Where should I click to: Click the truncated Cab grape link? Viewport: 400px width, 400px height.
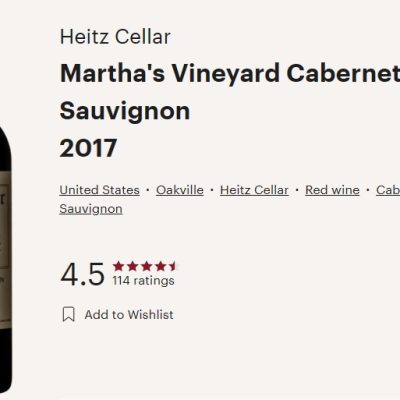(388, 190)
